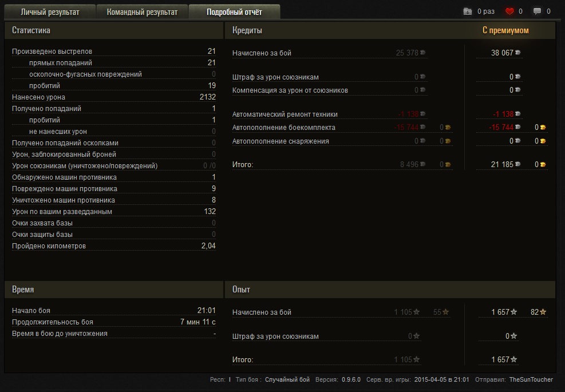
Task: Click the пробитий value 19
Action: [x=212, y=85]
